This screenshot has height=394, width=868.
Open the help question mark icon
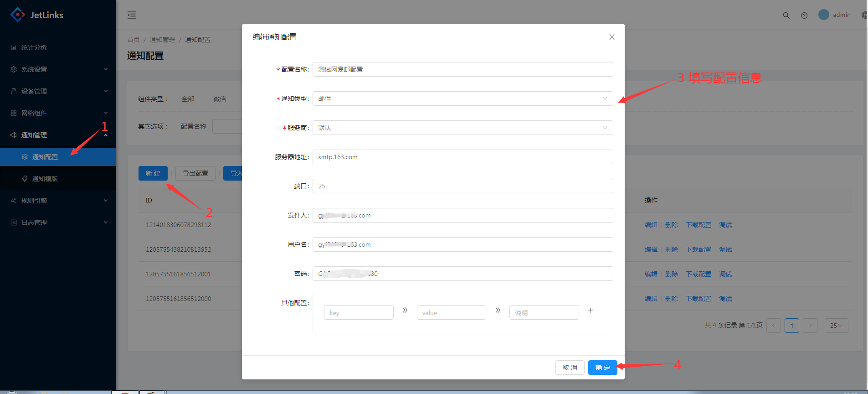click(x=804, y=15)
